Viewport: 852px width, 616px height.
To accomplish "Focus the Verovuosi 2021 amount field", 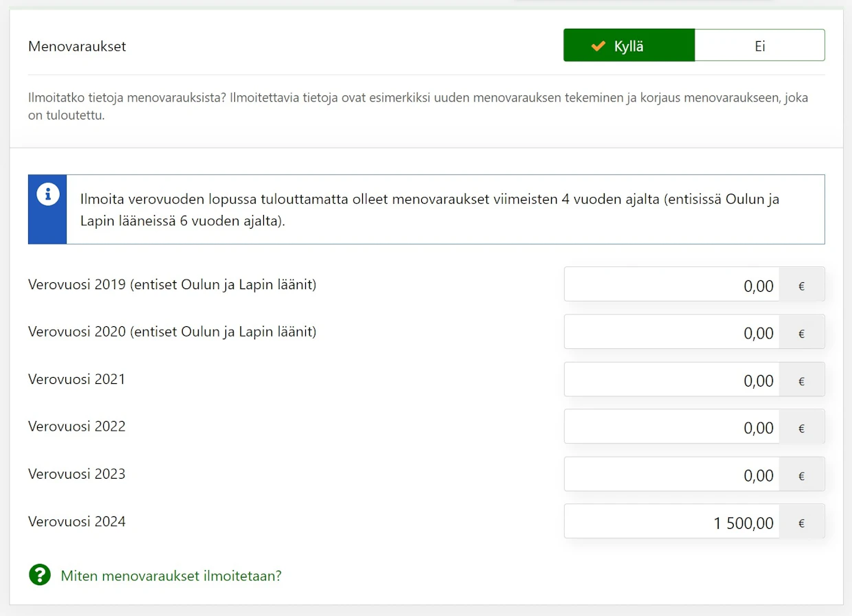I will (672, 379).
